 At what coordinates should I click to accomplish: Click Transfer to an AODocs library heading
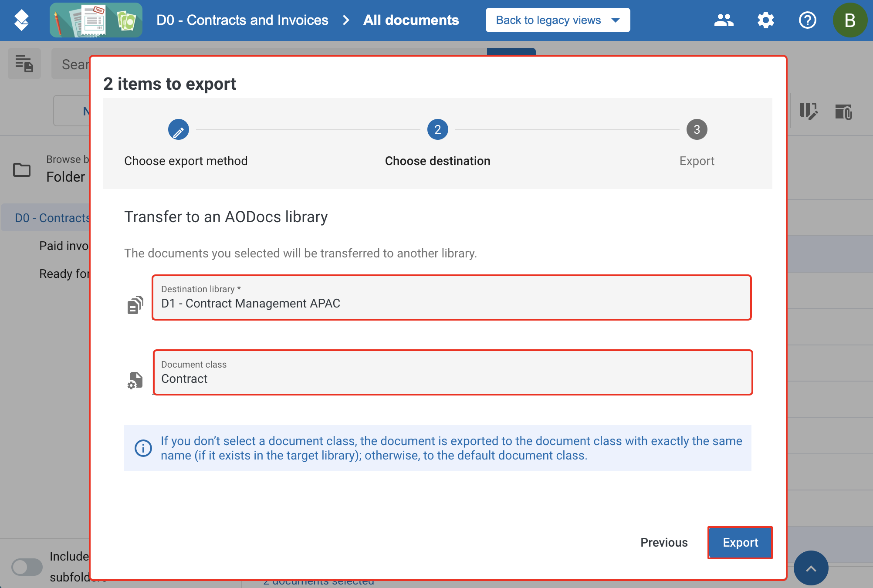226,217
